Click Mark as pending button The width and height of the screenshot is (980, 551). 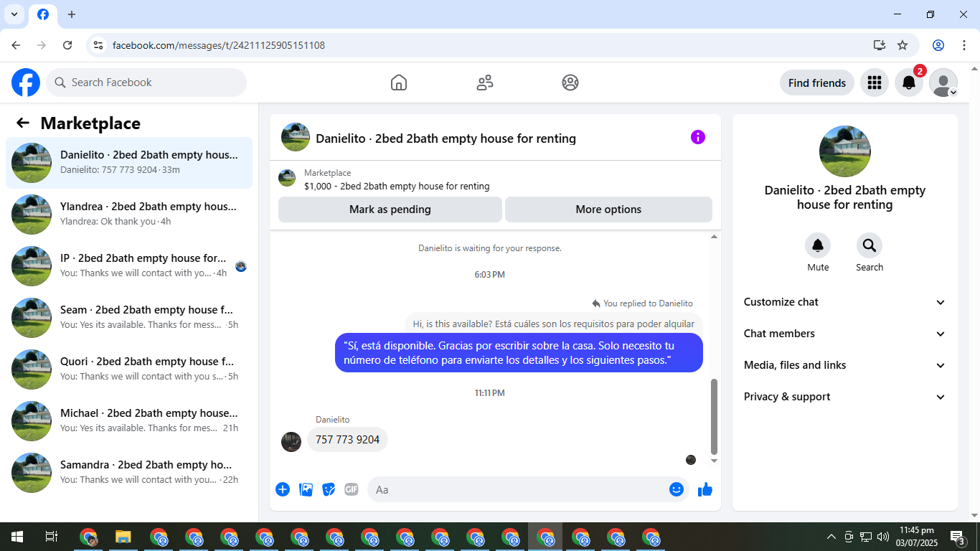(390, 209)
